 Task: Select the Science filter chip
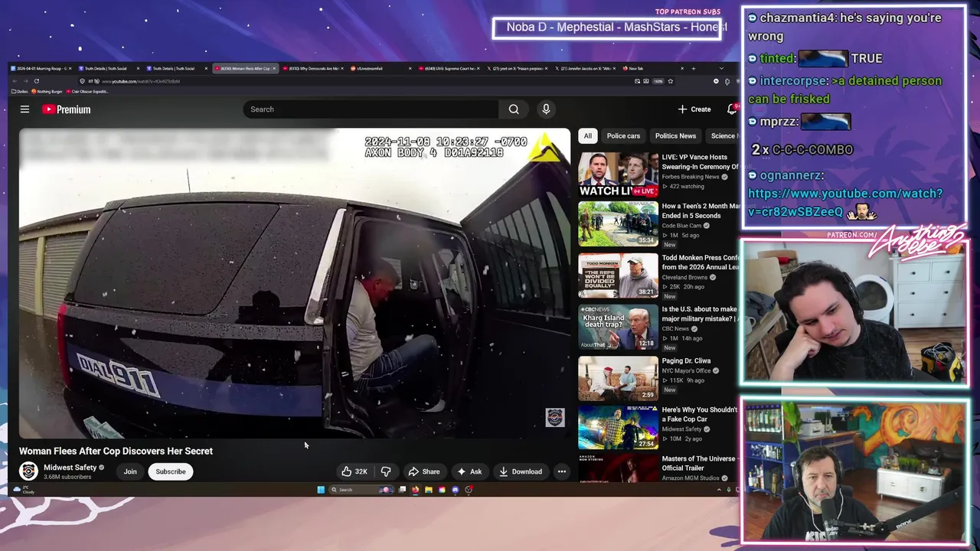(x=723, y=135)
